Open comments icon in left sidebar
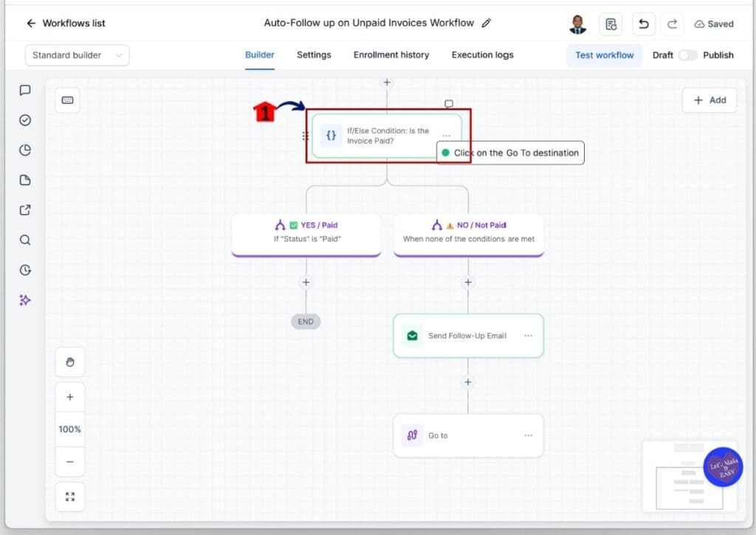Viewport: 756px width, 535px height. coord(25,90)
